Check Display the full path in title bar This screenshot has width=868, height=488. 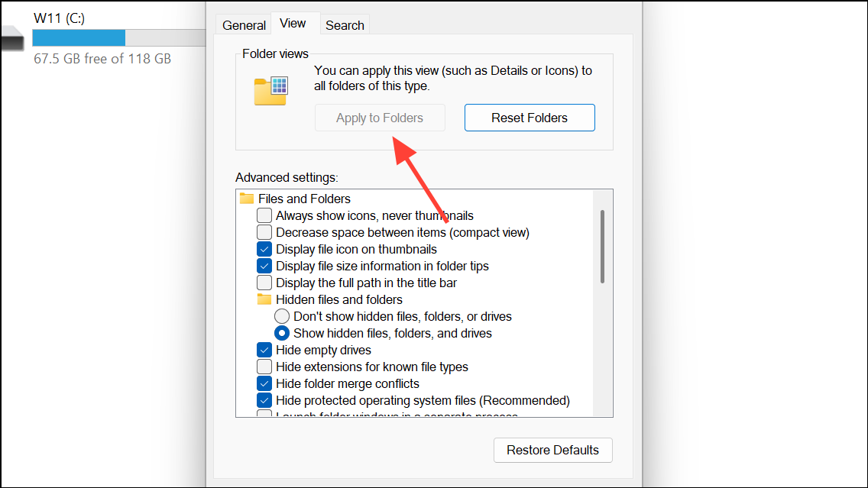coord(264,283)
